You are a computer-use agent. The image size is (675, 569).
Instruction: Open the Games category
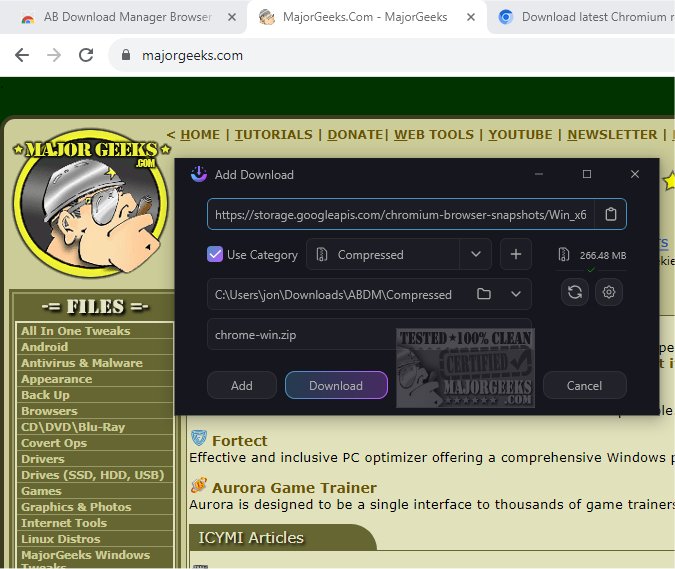(41, 491)
